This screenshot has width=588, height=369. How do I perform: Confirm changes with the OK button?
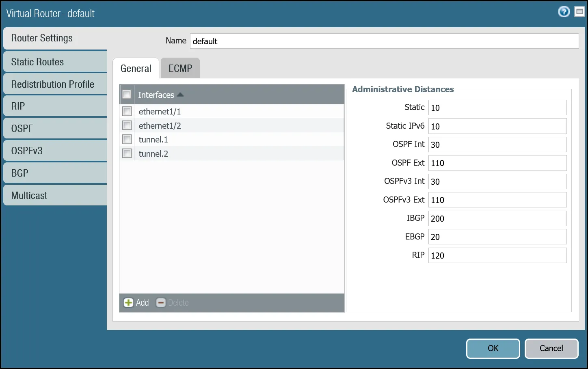click(493, 348)
